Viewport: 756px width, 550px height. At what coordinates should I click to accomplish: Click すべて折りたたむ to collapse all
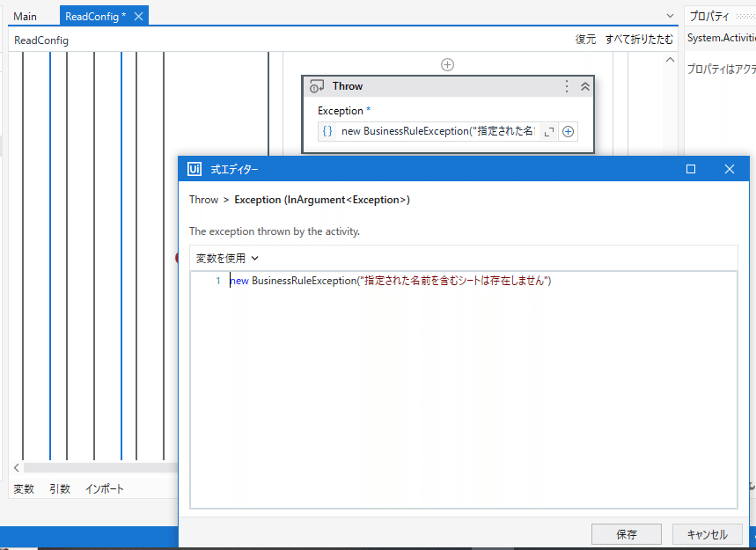(639, 40)
